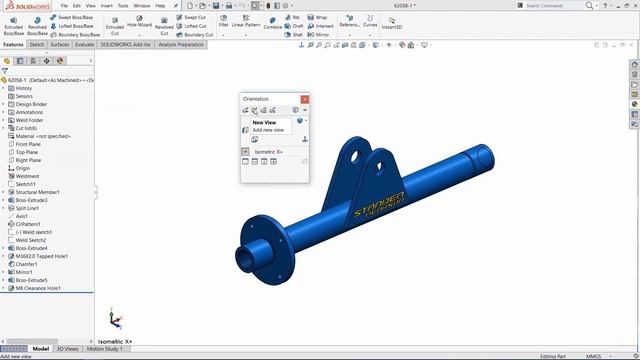Select the Shell tool
640x360 pixels.
293,35
